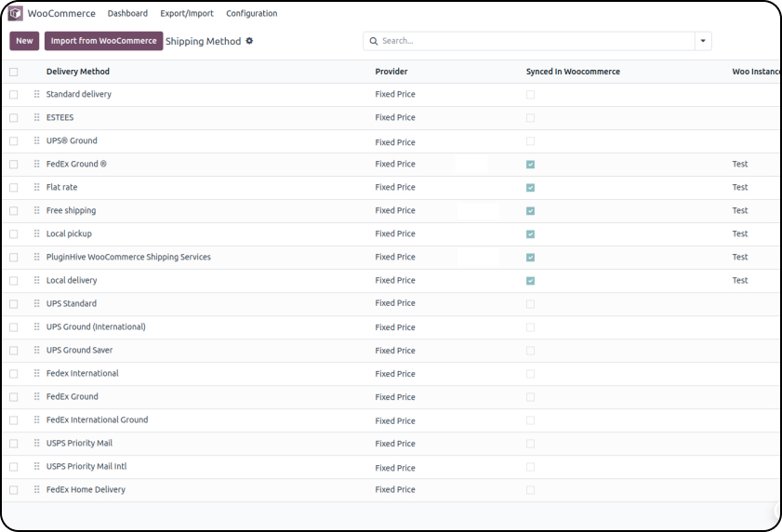The height and width of the screenshot is (532, 782).
Task: Click the WooCommerce app logo icon
Action: tap(16, 13)
